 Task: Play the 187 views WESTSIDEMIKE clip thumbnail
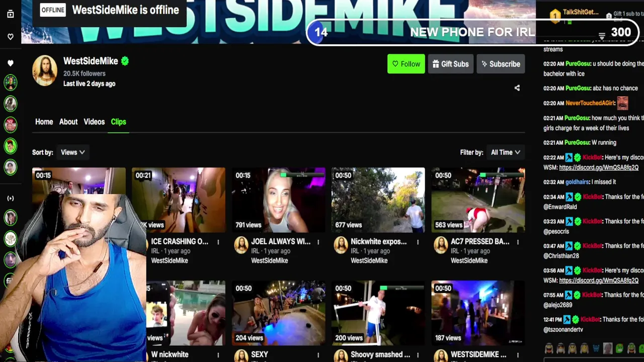pos(478,313)
